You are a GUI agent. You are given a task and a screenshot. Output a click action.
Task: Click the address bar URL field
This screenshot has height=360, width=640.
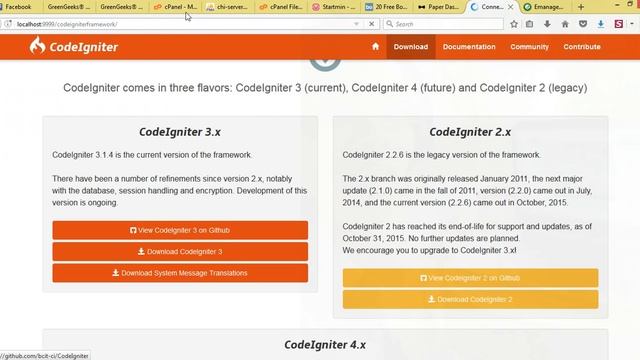(x=184, y=24)
